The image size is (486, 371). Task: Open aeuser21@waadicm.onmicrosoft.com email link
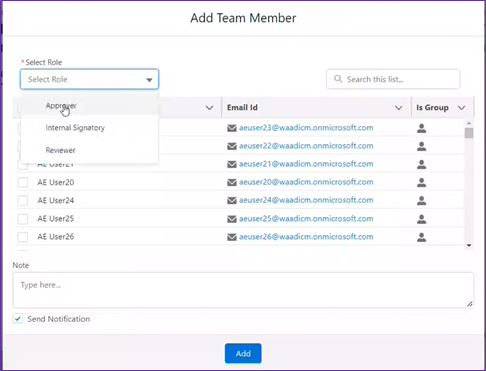point(306,164)
